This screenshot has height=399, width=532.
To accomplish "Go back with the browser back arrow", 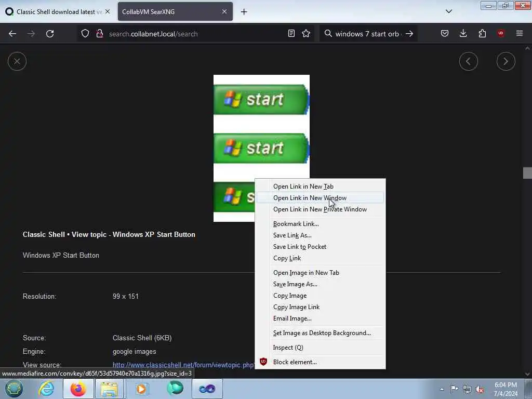I will click(12, 34).
